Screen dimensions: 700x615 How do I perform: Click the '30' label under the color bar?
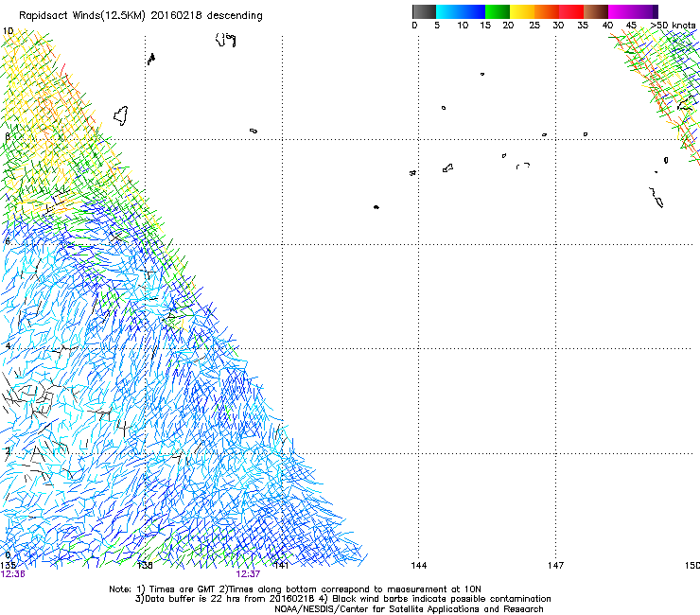pos(558,26)
